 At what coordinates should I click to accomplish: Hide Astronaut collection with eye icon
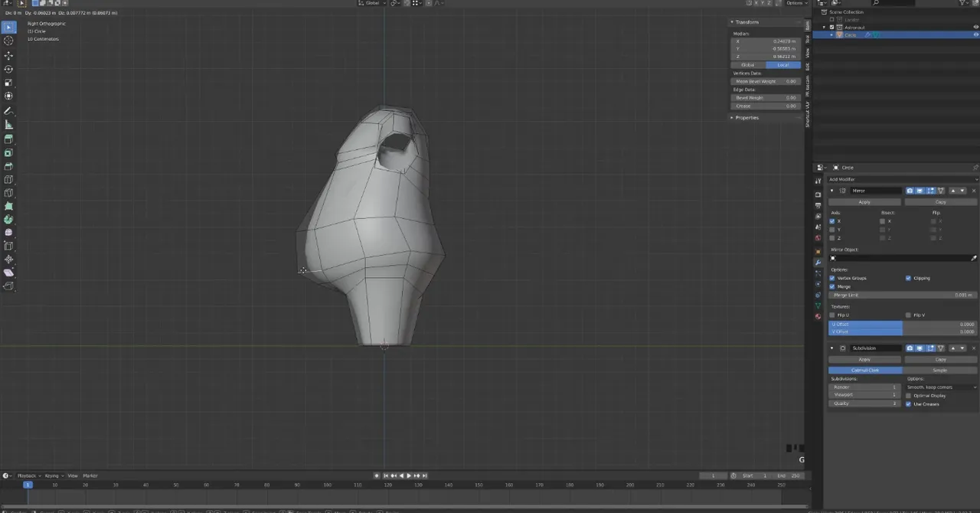pos(975,28)
